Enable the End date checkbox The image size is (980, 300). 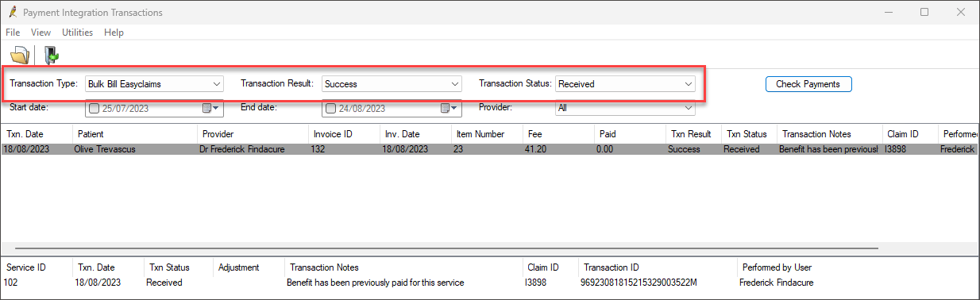[x=330, y=109]
